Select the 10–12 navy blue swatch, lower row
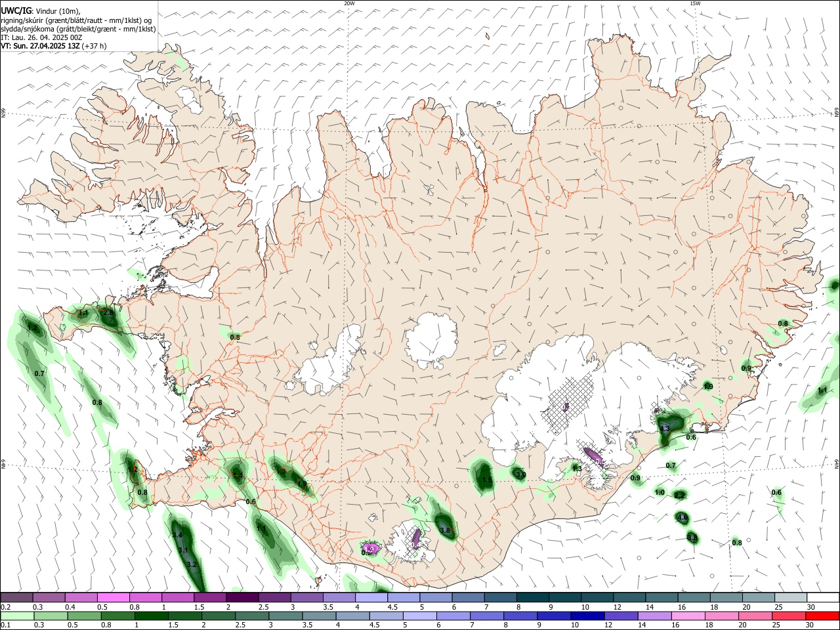 tap(587, 616)
